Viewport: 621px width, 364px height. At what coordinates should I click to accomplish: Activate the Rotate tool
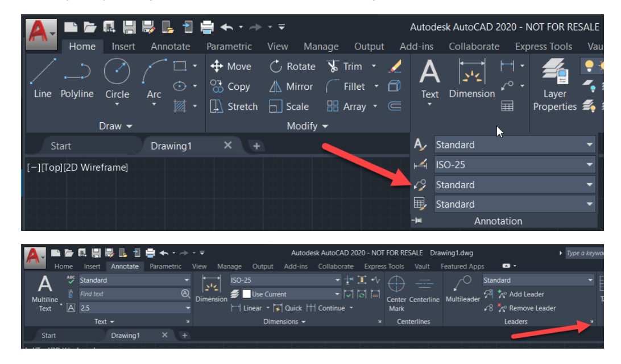coord(292,66)
